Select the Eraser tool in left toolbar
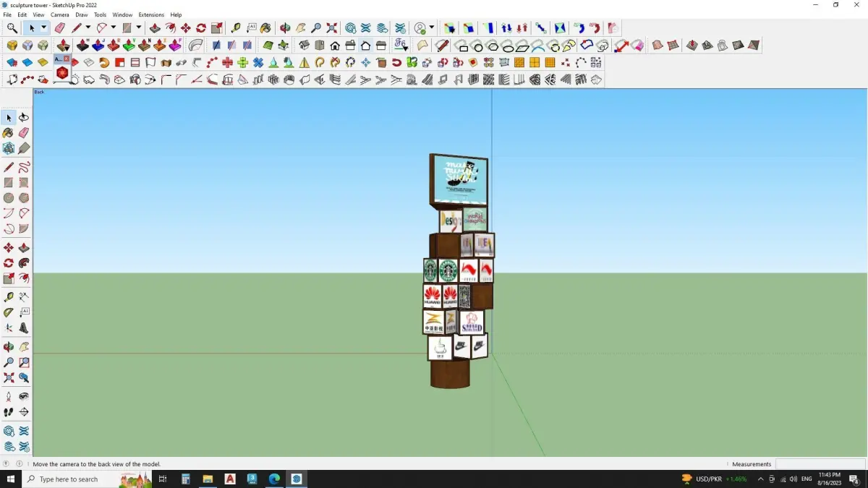 point(24,133)
